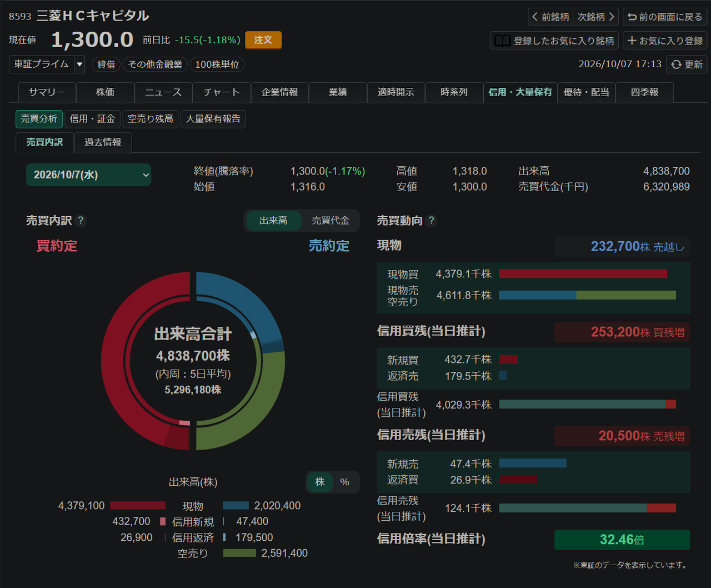711x588 pixels.
Task: Open the 空売り残高 section
Action: pos(151,119)
